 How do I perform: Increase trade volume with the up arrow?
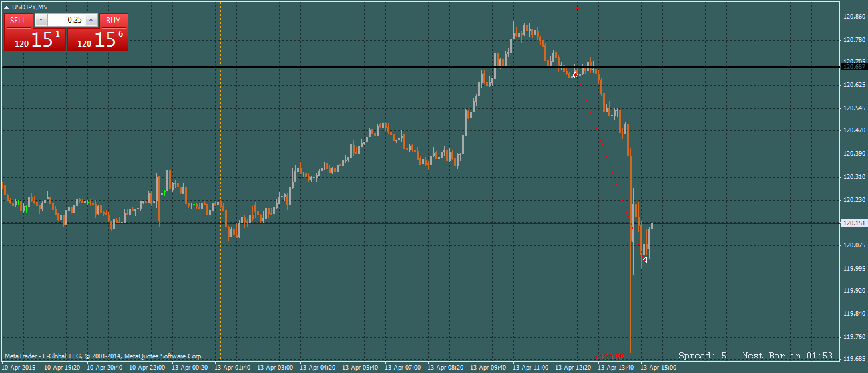point(91,20)
